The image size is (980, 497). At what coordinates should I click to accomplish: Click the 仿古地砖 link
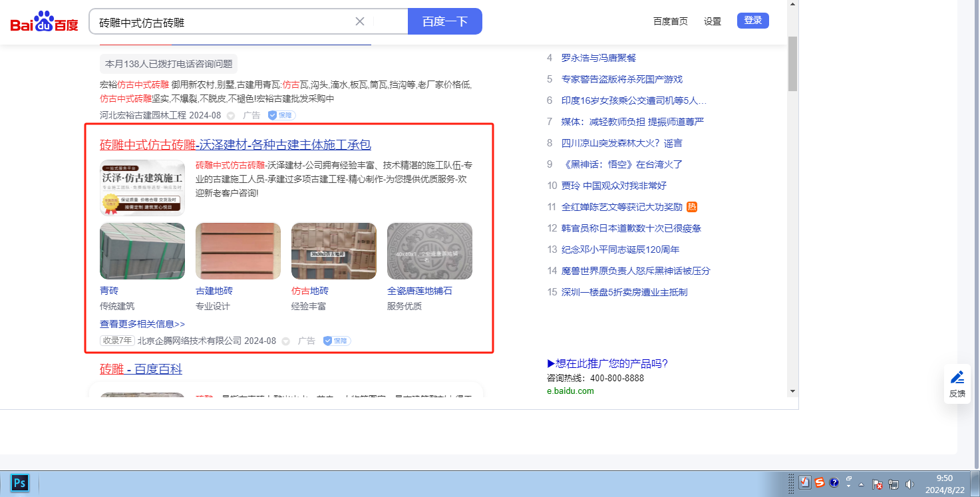coord(310,291)
